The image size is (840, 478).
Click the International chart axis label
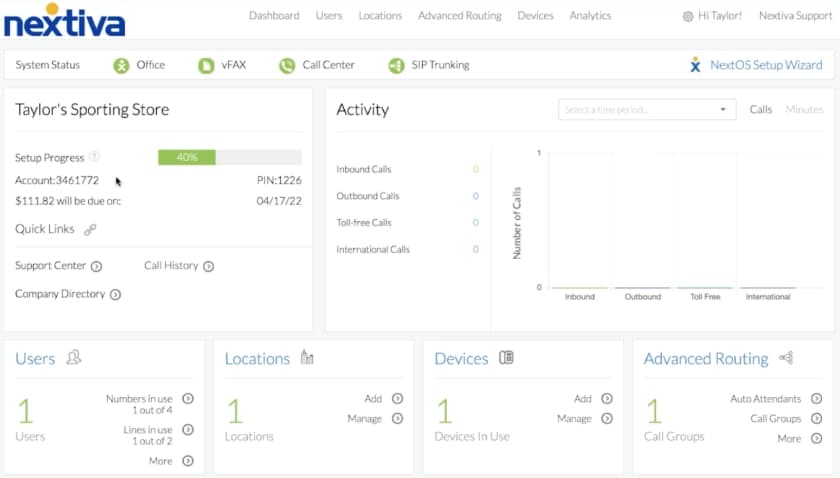(x=768, y=297)
